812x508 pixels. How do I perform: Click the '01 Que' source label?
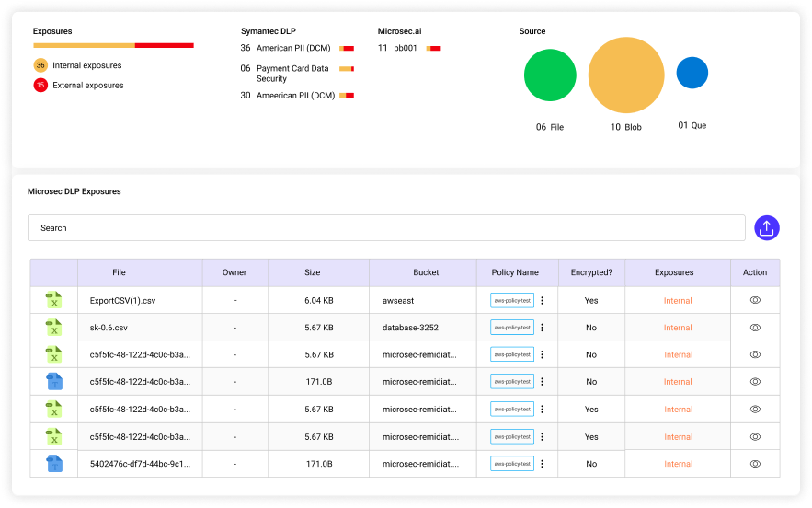click(692, 125)
